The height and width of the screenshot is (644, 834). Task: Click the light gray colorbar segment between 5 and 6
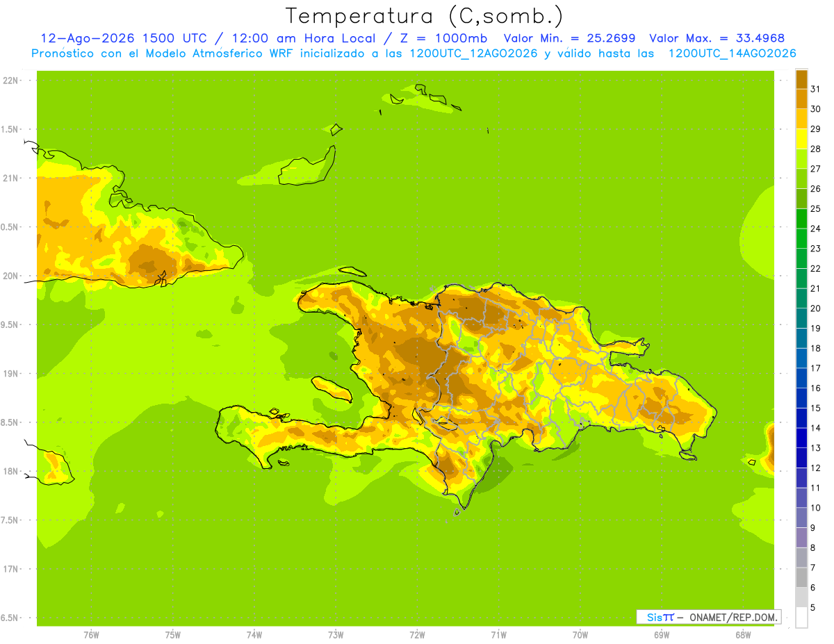coord(801,597)
